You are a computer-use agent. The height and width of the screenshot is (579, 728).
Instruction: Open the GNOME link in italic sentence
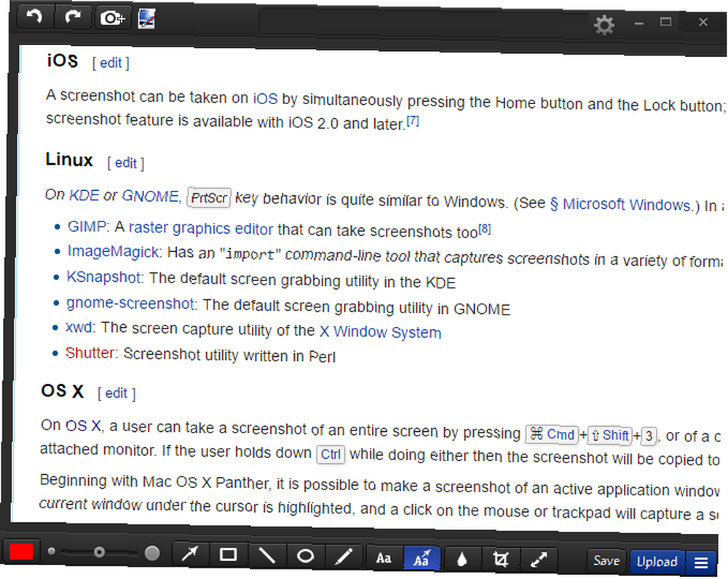click(150, 196)
